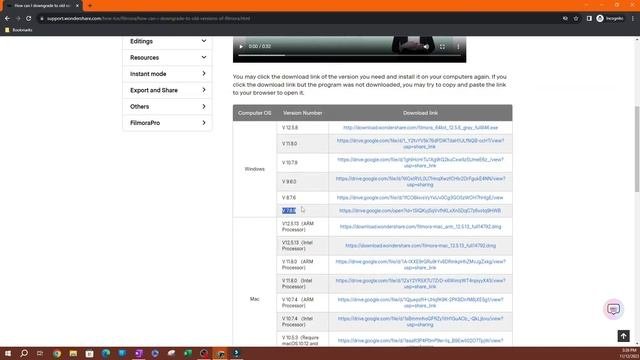Play the embedded video
640x360 pixels.
point(241,47)
